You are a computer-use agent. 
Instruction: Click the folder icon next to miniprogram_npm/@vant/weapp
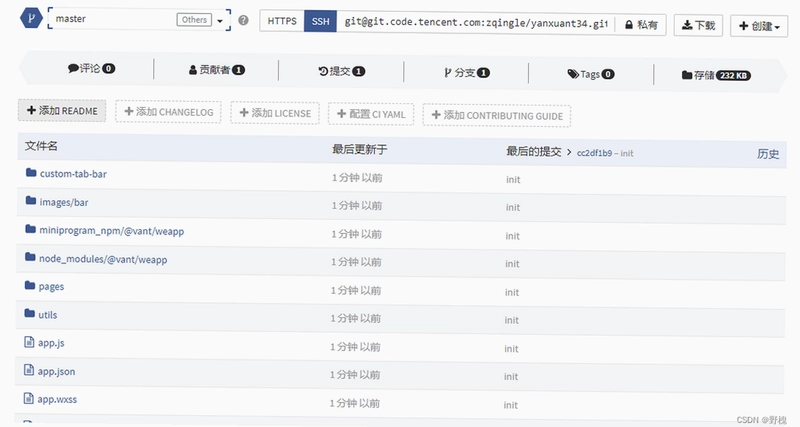31,229
